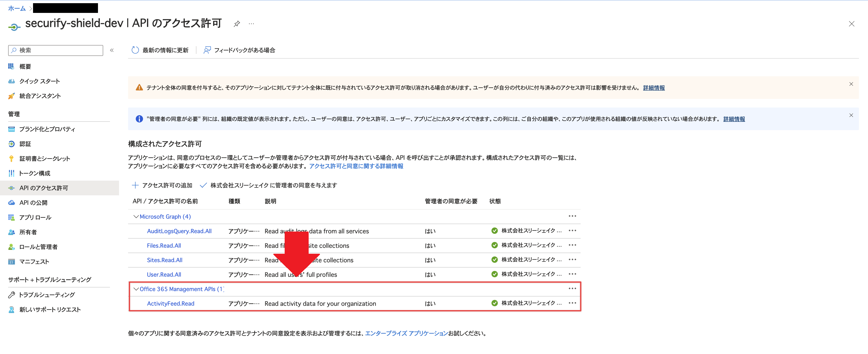Image resolution: width=868 pixels, height=354 pixels.
Task: Open 詳細情報 link in warning banner
Action: 654,88
